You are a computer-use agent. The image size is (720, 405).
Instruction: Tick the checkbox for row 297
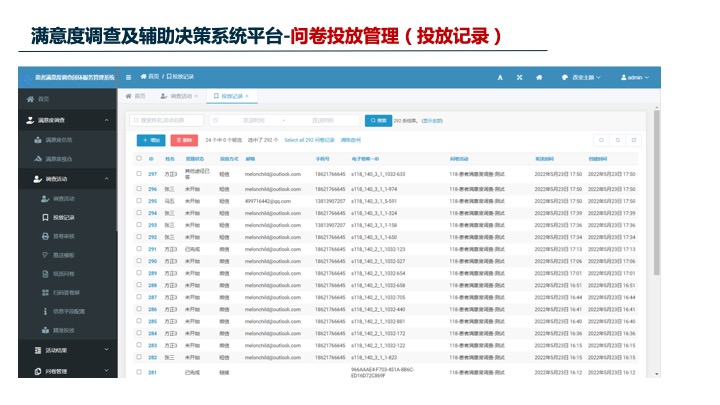click(139, 174)
